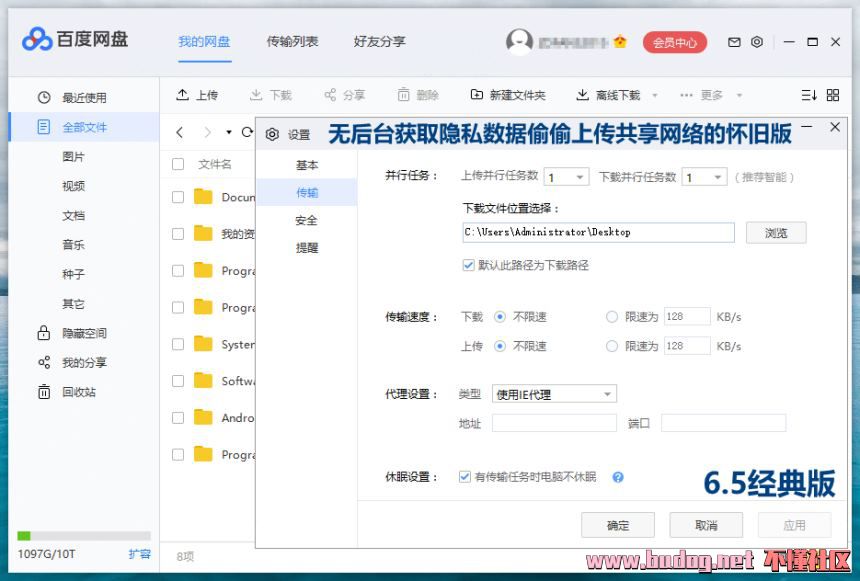860x581 pixels.
Task: Select download speed limit (限速为) radio button
Action: tap(612, 317)
